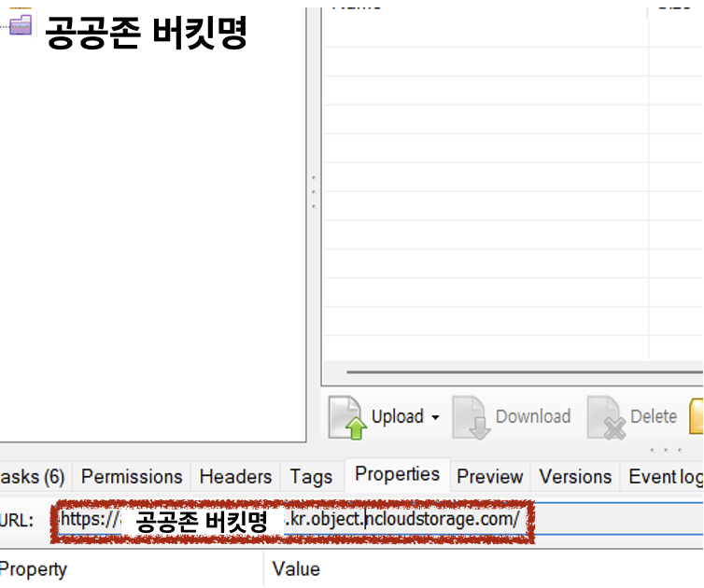Click the Download file icon

[x=472, y=417]
